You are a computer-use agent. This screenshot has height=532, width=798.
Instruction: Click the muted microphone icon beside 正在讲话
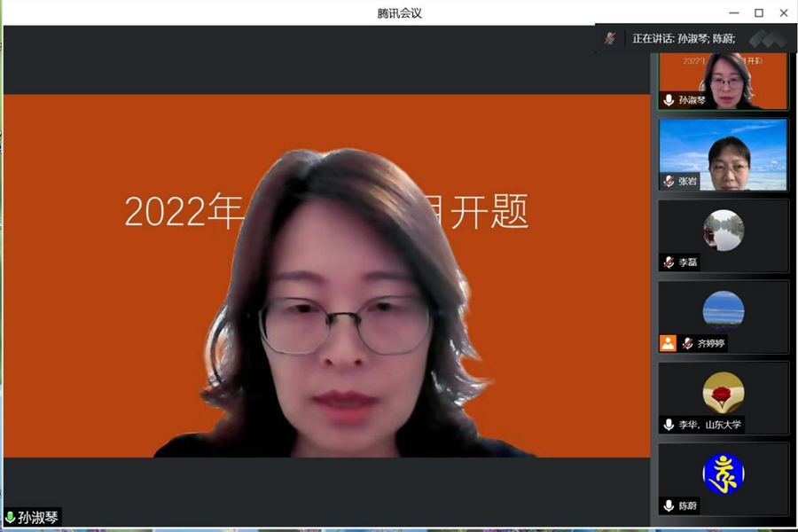click(610, 38)
